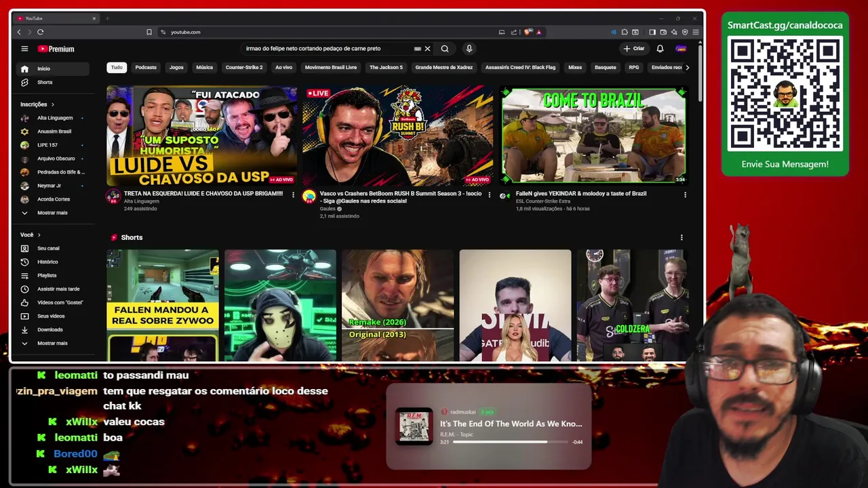Open the Neymar Jr subscription
The height and width of the screenshot is (488, 868).
(x=53, y=186)
